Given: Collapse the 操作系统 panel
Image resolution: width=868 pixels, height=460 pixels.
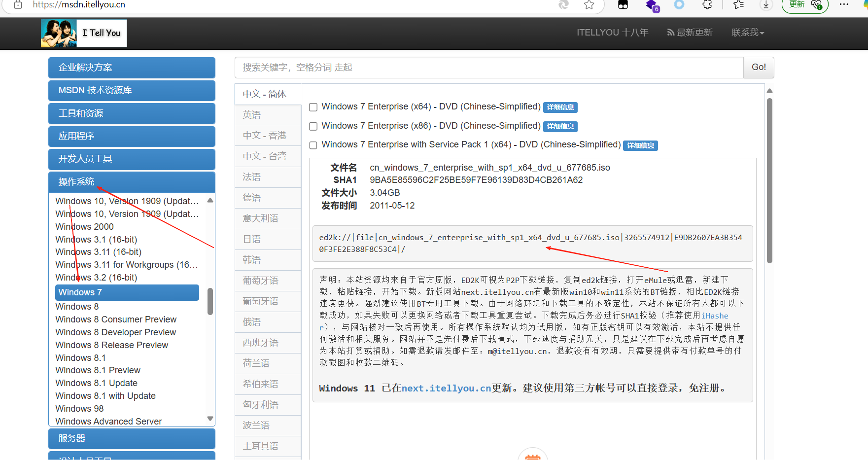Looking at the screenshot, I should pos(132,182).
